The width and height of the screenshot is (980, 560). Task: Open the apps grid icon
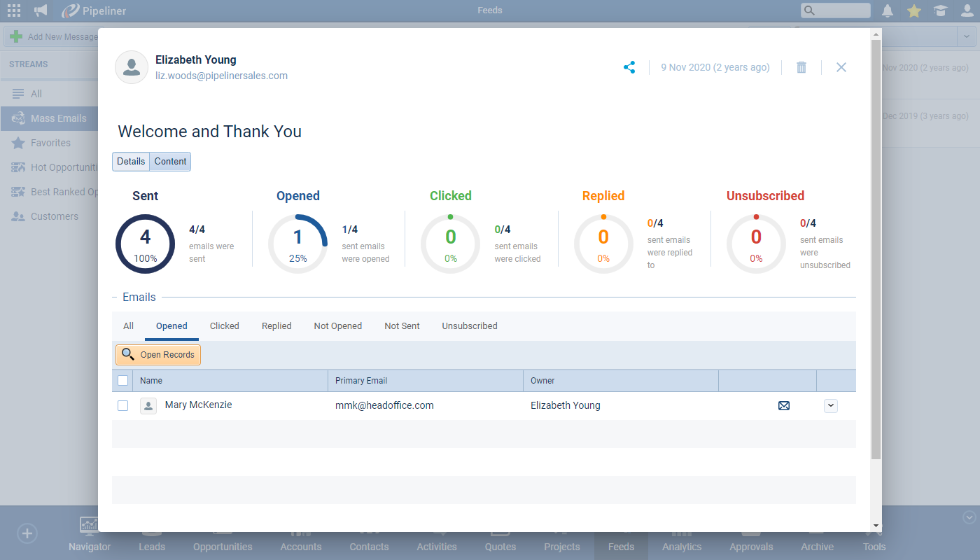[14, 10]
